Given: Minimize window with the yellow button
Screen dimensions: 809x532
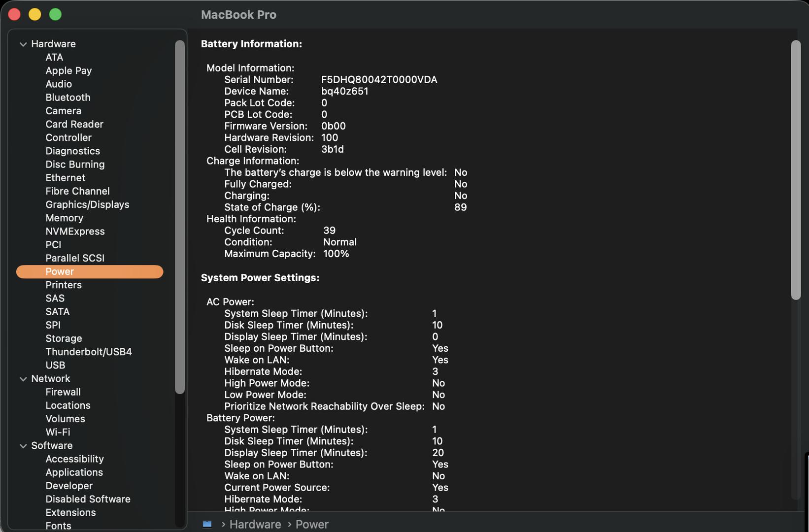Looking at the screenshot, I should pos(35,14).
